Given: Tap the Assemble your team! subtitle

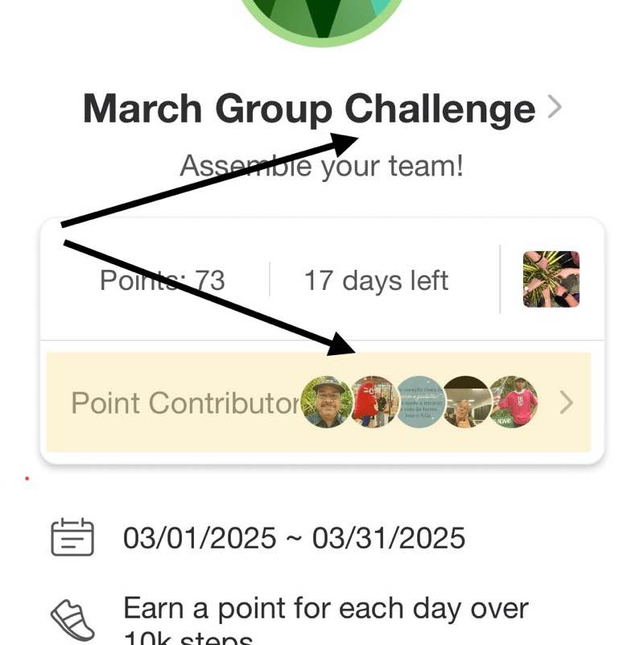Looking at the screenshot, I should (322, 167).
